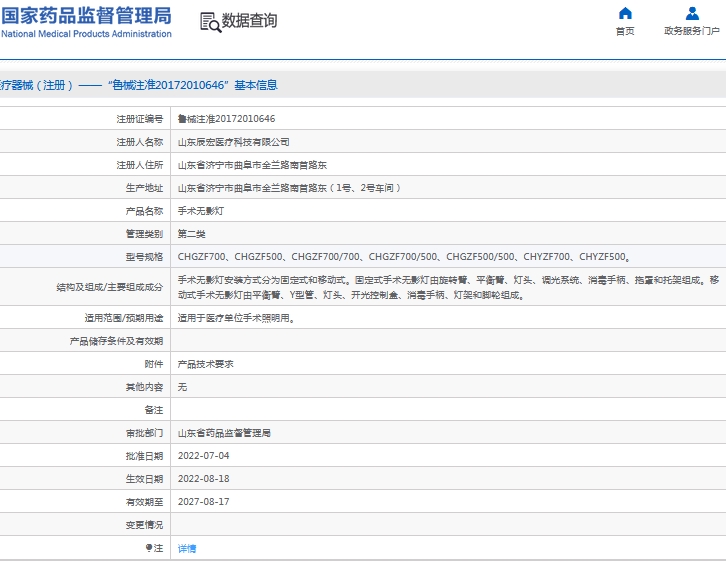Click approval date 2022-07-04
726x567 pixels.
point(203,456)
